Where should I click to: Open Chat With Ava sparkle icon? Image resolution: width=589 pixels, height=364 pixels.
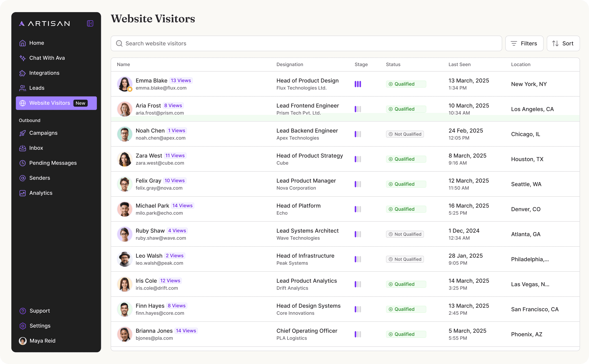pos(22,58)
